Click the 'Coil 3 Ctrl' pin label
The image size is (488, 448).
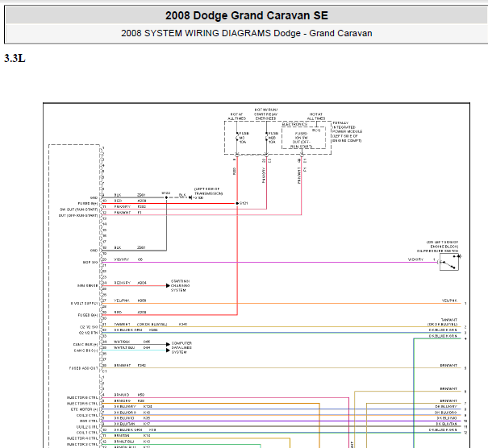coord(87,415)
